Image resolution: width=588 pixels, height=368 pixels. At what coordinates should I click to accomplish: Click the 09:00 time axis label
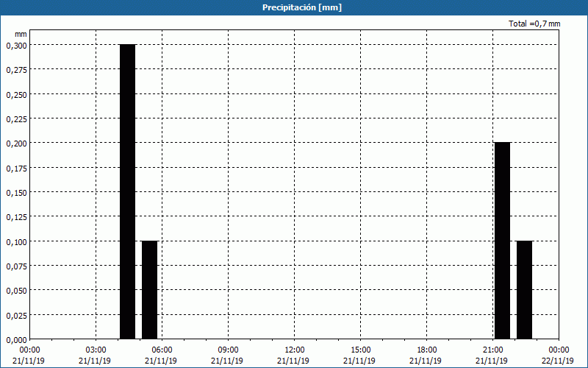[x=228, y=350]
